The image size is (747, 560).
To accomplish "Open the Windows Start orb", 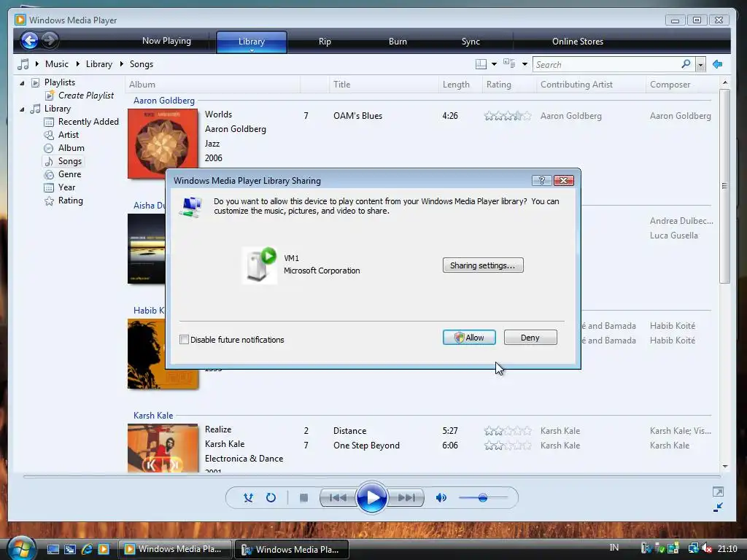I will click(x=21, y=548).
